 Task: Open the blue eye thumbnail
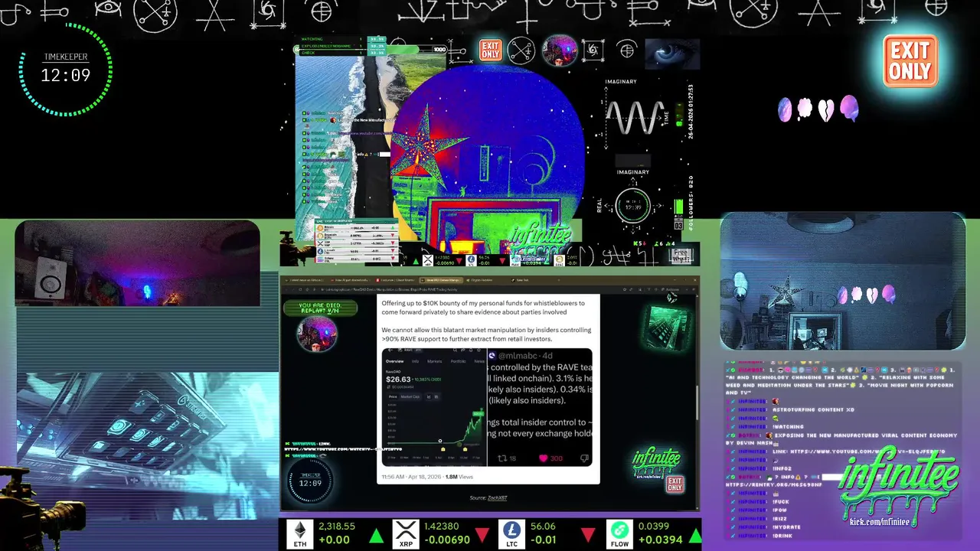pyautogui.click(x=672, y=54)
